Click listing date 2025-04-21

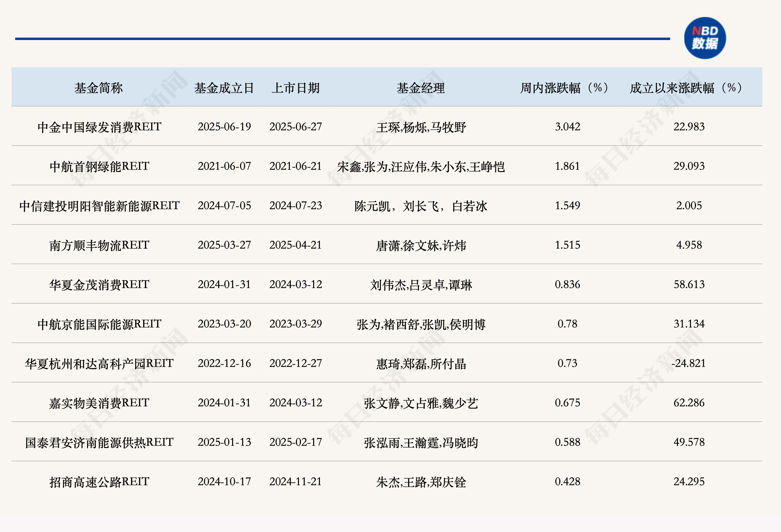[296, 245]
